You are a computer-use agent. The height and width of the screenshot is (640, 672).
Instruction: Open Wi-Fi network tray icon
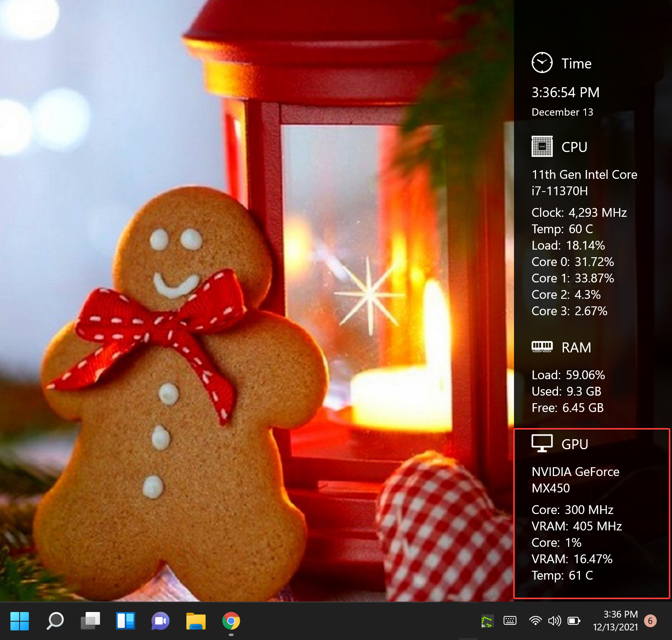535,621
